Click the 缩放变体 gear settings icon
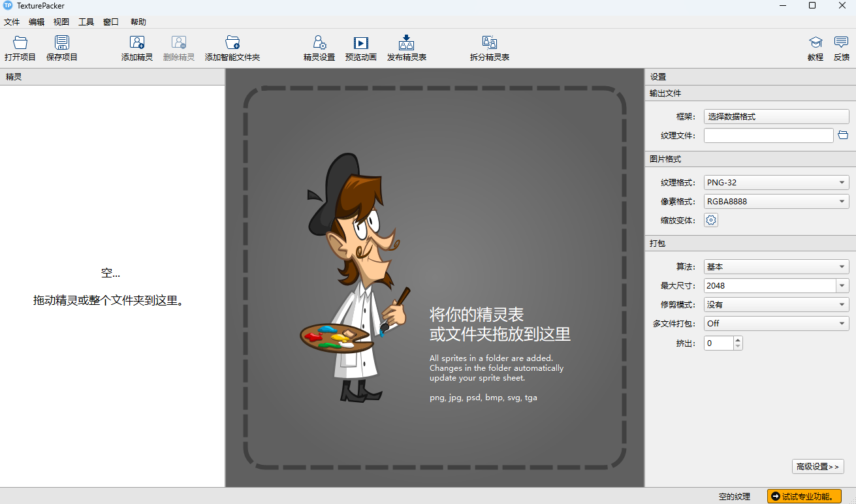The image size is (856, 504). pyautogui.click(x=710, y=220)
